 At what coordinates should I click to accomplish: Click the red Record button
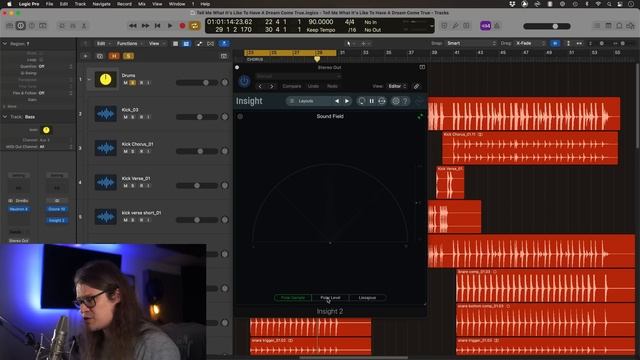click(x=182, y=26)
